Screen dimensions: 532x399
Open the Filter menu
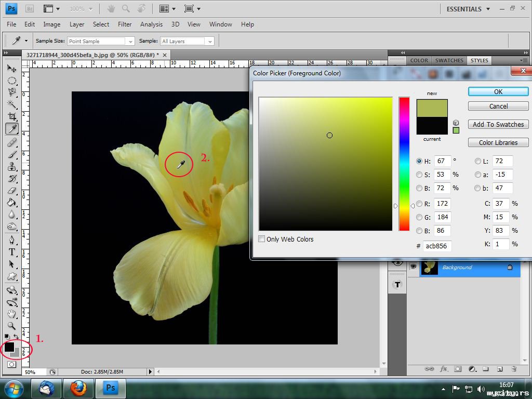(x=125, y=24)
